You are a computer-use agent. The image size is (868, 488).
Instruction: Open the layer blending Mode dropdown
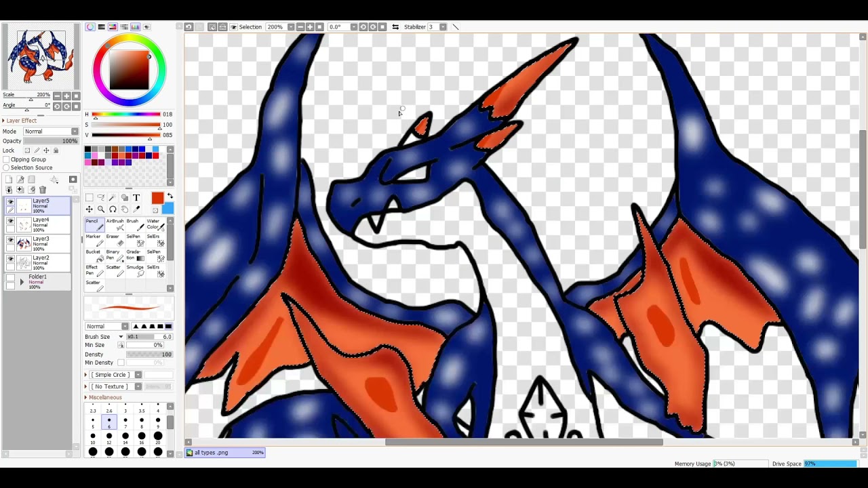(51, 131)
